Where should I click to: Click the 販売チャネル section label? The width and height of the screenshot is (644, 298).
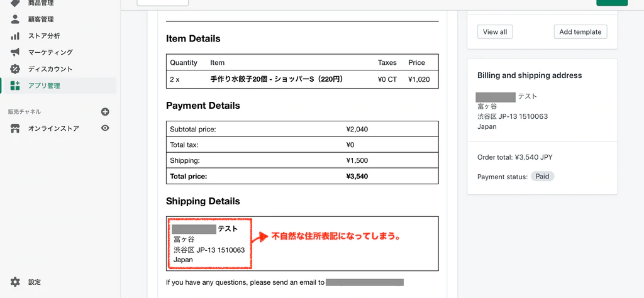pos(25,112)
